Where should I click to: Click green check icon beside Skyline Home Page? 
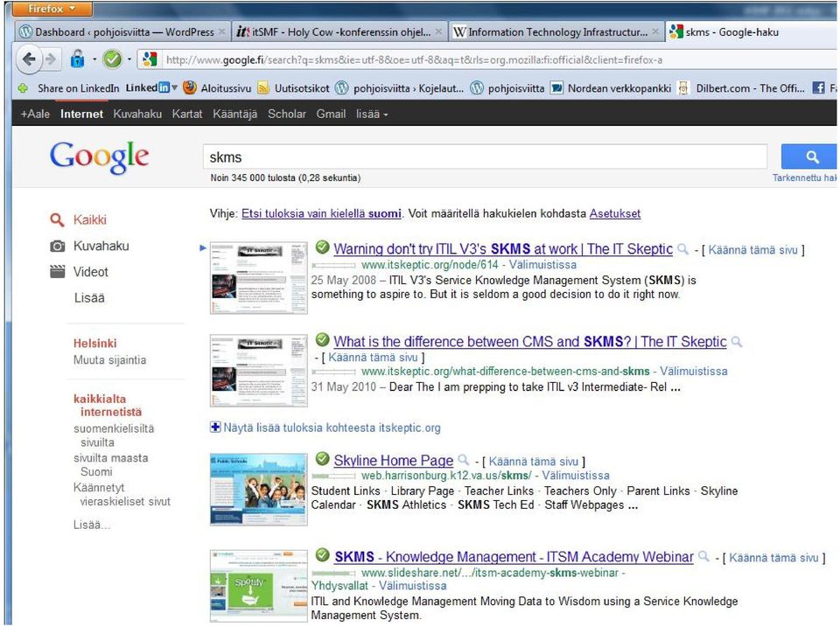click(322, 458)
